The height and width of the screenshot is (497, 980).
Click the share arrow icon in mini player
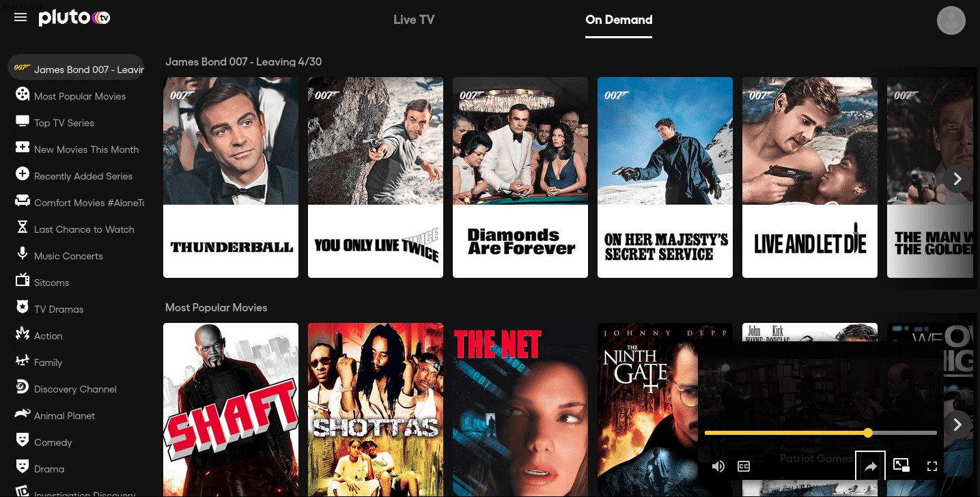(871, 466)
